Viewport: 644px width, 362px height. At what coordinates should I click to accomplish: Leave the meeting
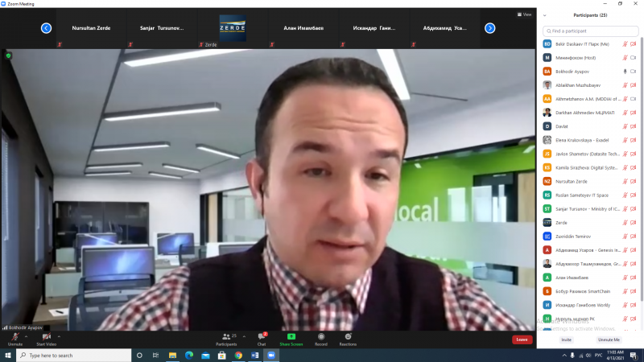[x=522, y=339]
